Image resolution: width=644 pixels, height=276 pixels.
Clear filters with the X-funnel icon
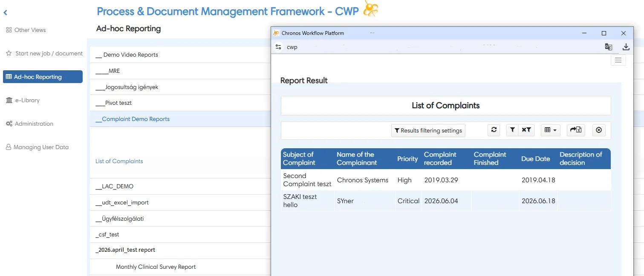[x=526, y=130]
